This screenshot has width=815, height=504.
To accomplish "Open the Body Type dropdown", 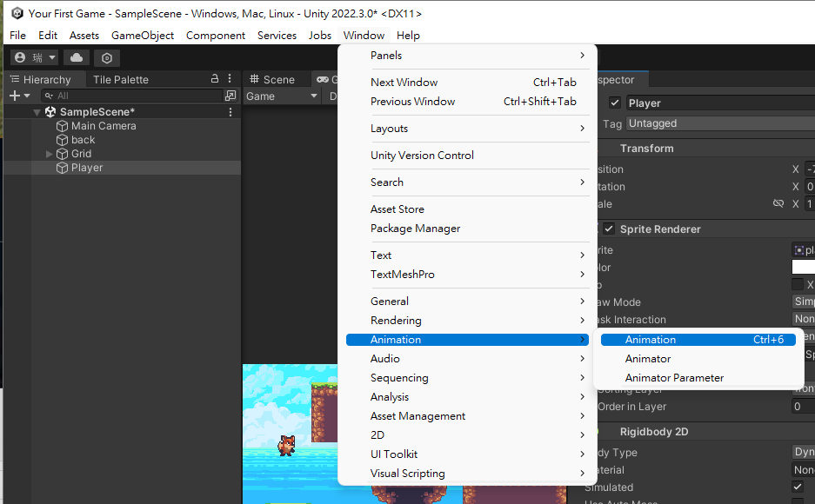I will (804, 452).
